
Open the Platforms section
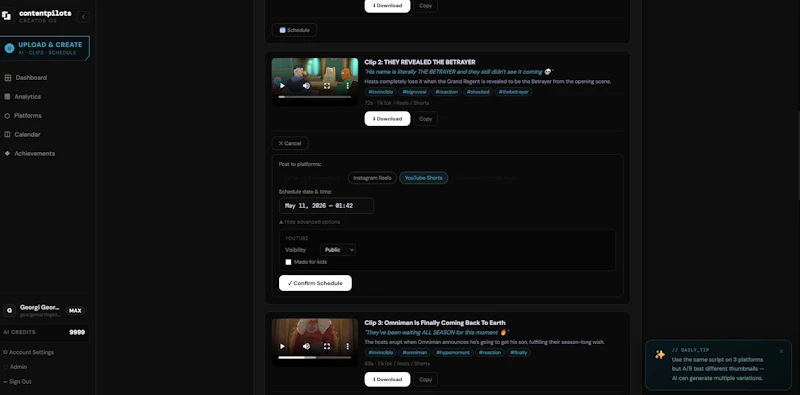pyautogui.click(x=28, y=116)
